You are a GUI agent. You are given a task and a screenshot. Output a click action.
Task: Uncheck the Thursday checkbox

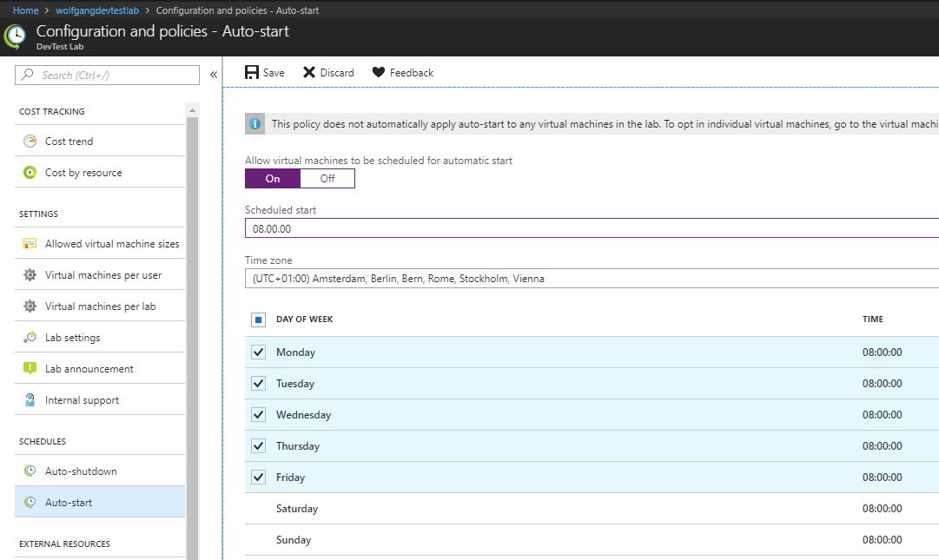pyautogui.click(x=258, y=445)
